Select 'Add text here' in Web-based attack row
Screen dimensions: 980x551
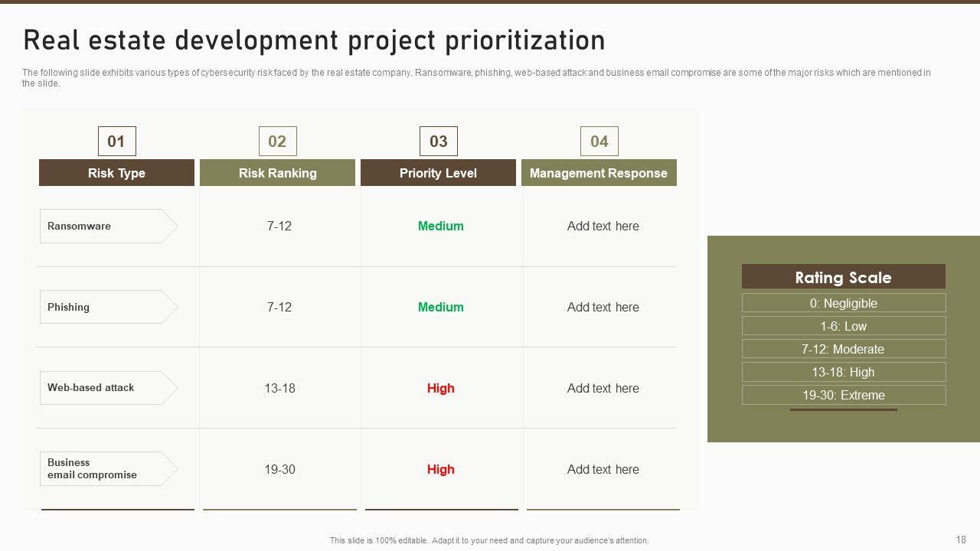603,388
